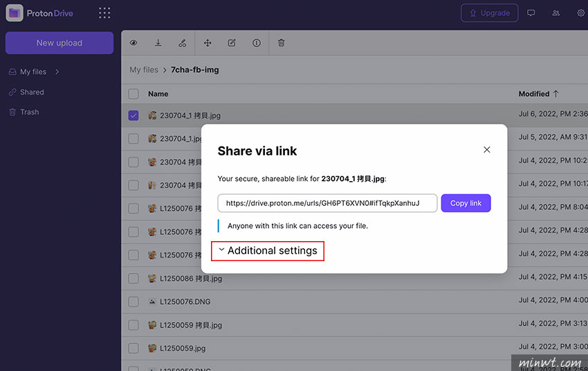Click the preview eye icon in toolbar

pyautogui.click(x=134, y=43)
